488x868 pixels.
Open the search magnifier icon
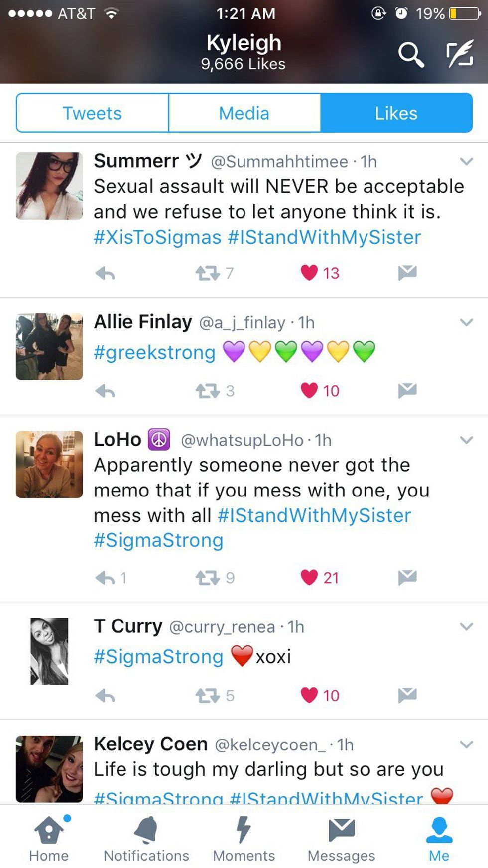pyautogui.click(x=411, y=54)
